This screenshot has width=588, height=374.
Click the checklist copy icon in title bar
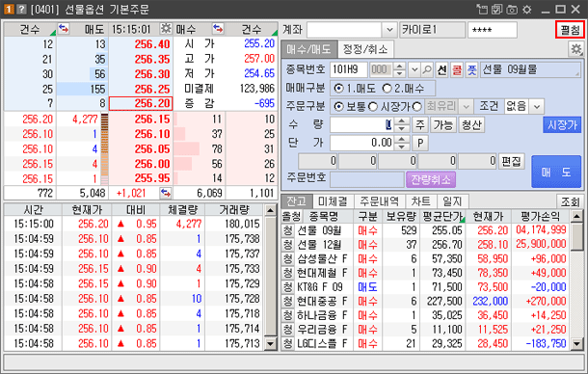[496, 9]
